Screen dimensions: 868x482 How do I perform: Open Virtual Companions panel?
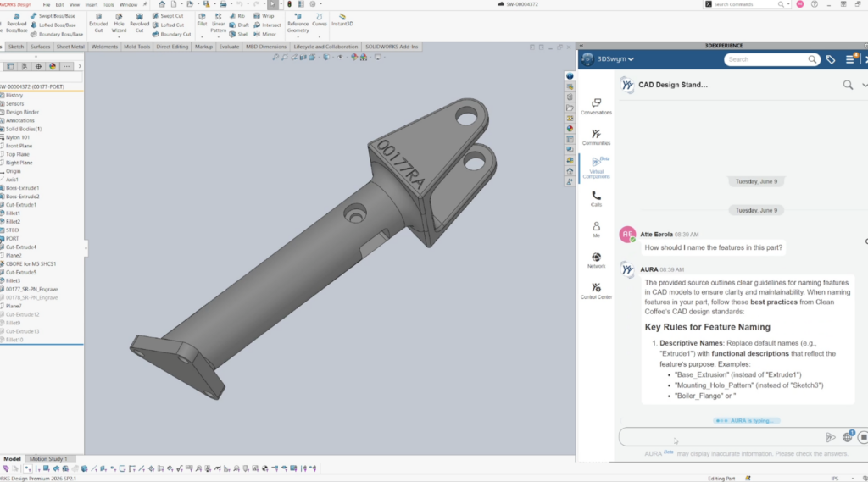(x=596, y=168)
